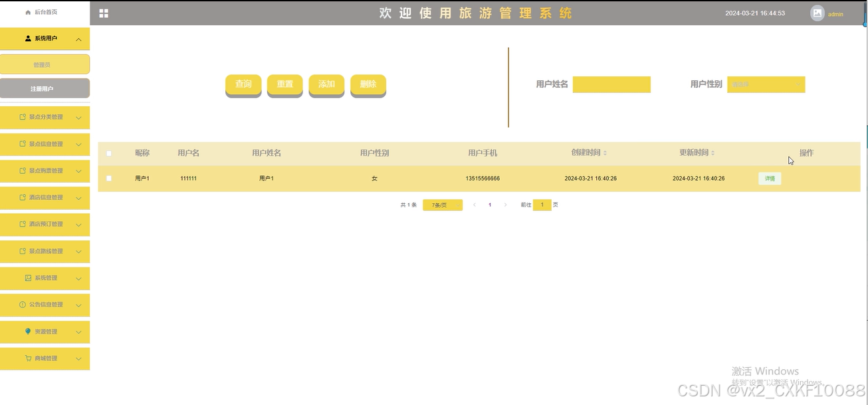Click the 查询 search button
The height and width of the screenshot is (405, 868).
click(243, 85)
